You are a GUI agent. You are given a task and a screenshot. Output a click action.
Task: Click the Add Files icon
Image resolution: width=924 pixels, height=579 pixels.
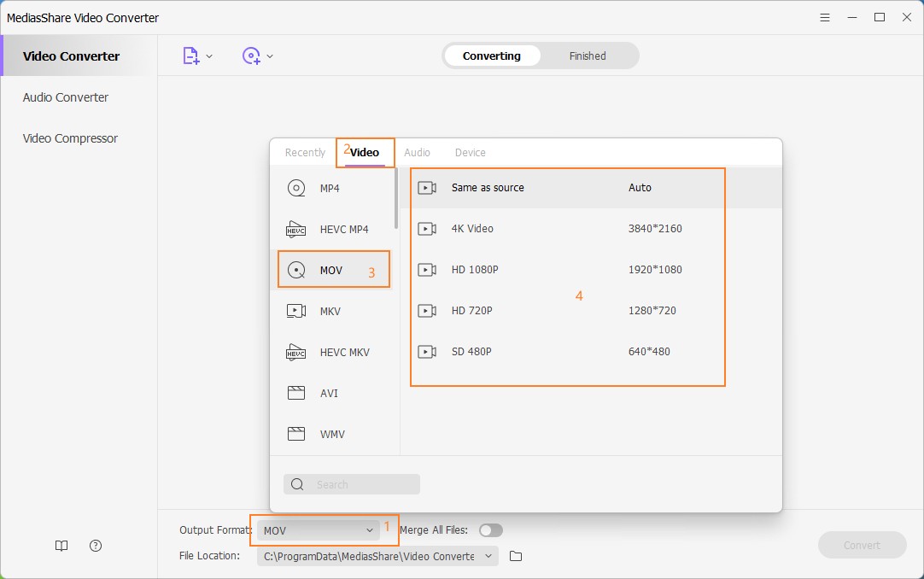(x=191, y=56)
